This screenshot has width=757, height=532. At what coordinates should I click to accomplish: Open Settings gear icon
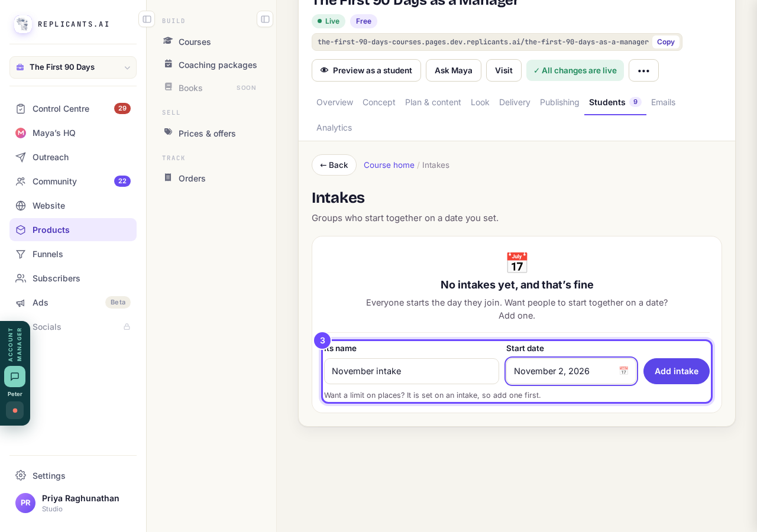pyautogui.click(x=21, y=475)
